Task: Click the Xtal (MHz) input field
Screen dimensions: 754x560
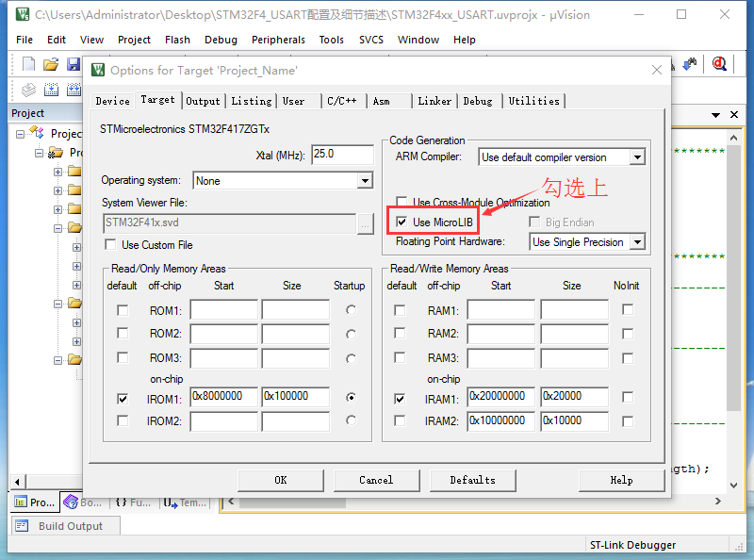Action: click(342, 155)
